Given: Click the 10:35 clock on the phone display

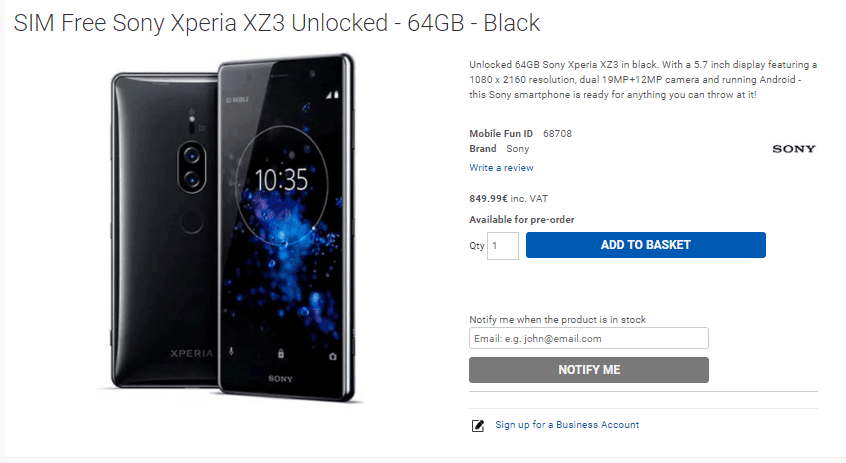Looking at the screenshot, I should coord(281,180).
